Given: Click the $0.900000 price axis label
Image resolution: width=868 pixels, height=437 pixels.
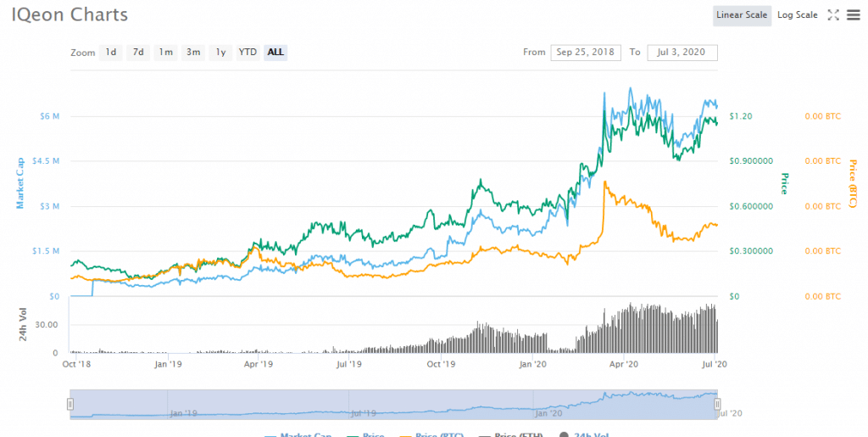Looking at the screenshot, I should tap(751, 160).
